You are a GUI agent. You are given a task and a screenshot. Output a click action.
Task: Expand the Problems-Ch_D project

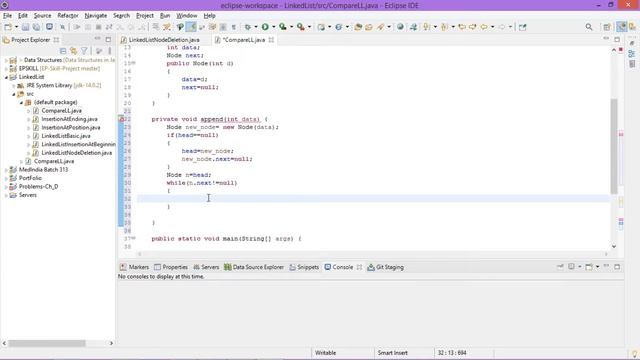[x=6, y=187]
